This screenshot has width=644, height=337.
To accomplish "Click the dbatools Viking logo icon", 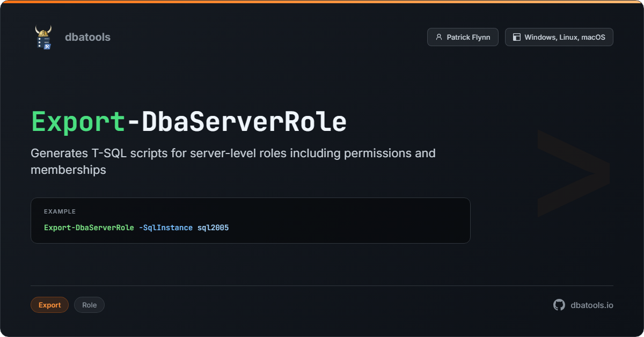I will pos(43,37).
